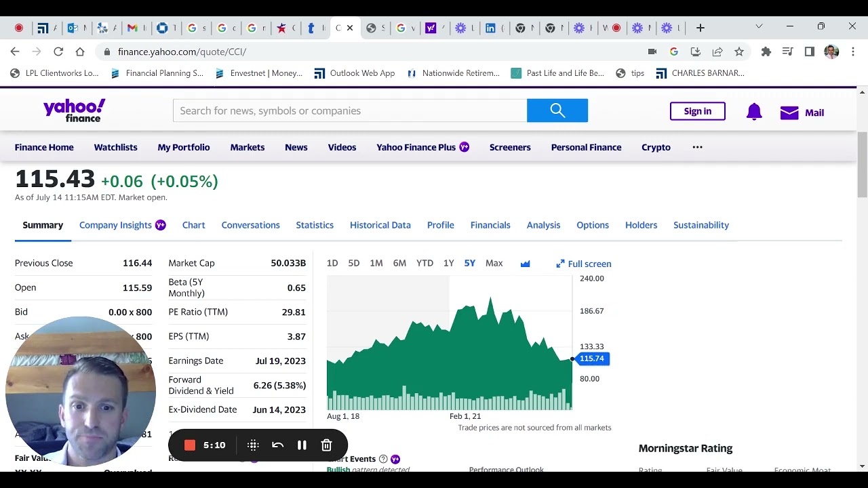
Task: Select the 6M chart range
Action: pos(399,264)
